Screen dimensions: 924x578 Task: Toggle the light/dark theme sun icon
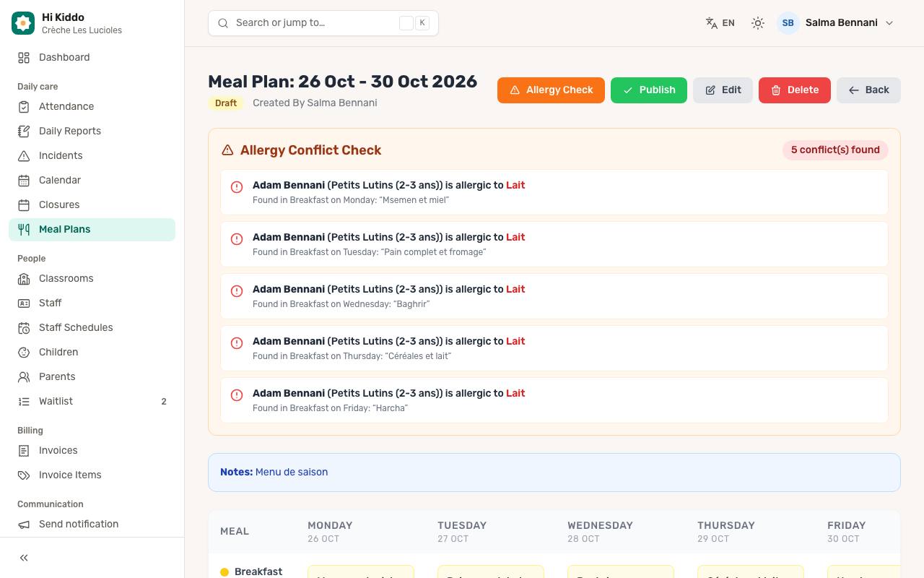pos(757,23)
